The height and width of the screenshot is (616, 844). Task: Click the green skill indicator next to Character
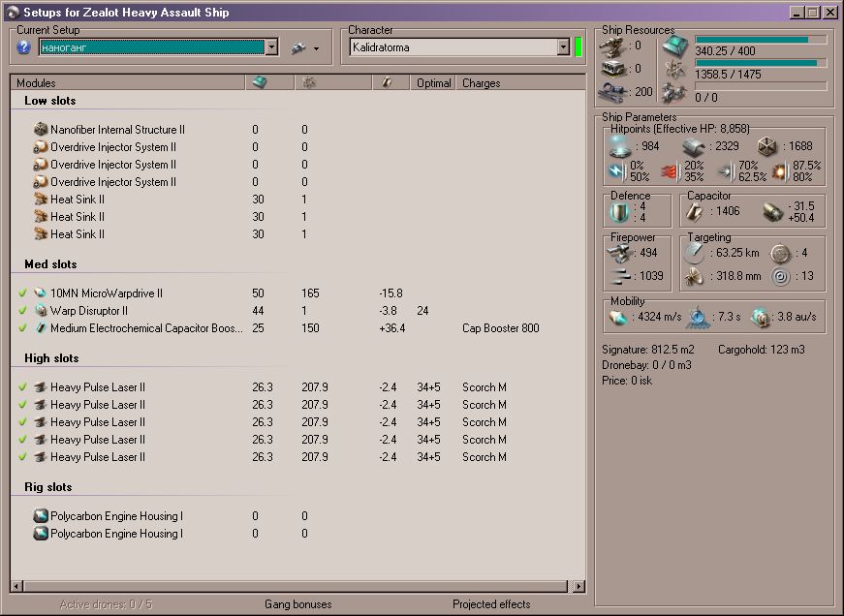pos(578,47)
